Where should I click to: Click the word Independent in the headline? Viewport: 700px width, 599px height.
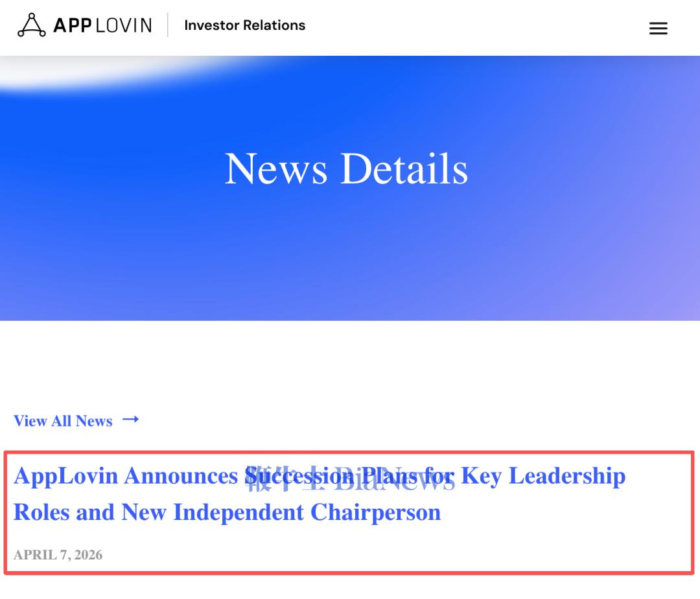(x=239, y=512)
